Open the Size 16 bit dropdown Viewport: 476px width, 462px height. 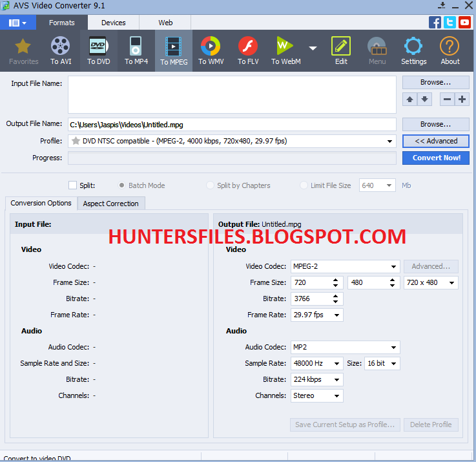click(x=382, y=364)
